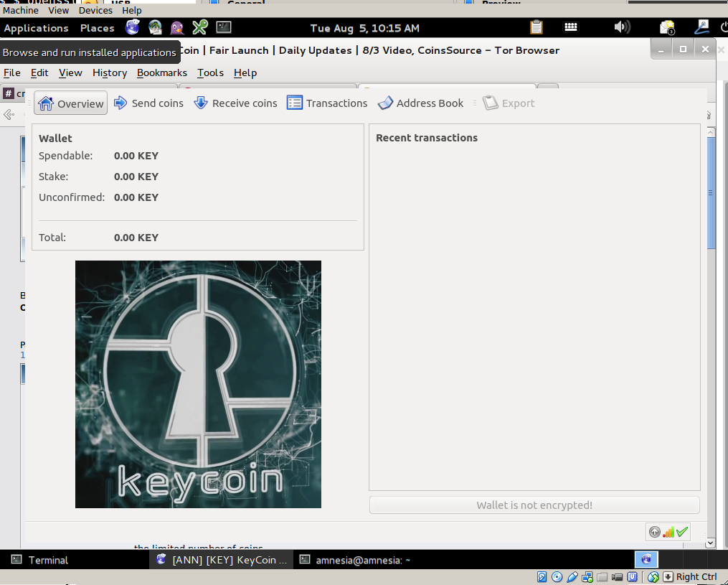Open the Overview tab in the KeyCoin wallet
This screenshot has height=585, width=728.
click(x=70, y=103)
